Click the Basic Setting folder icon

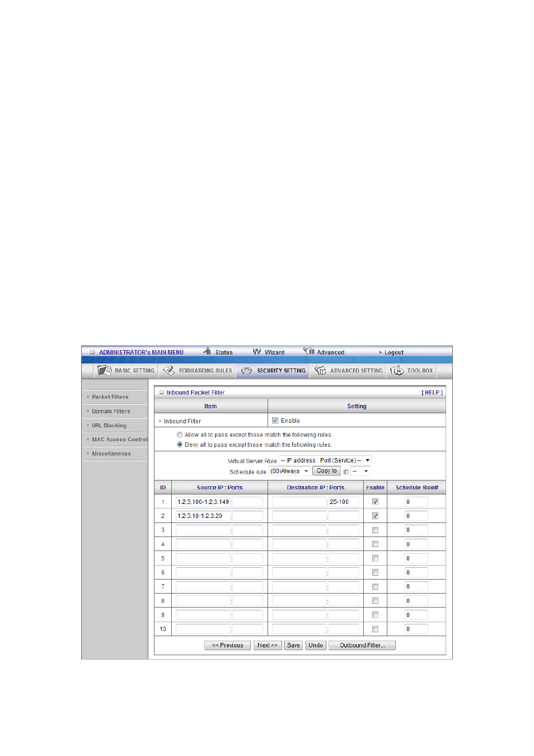pos(104,370)
